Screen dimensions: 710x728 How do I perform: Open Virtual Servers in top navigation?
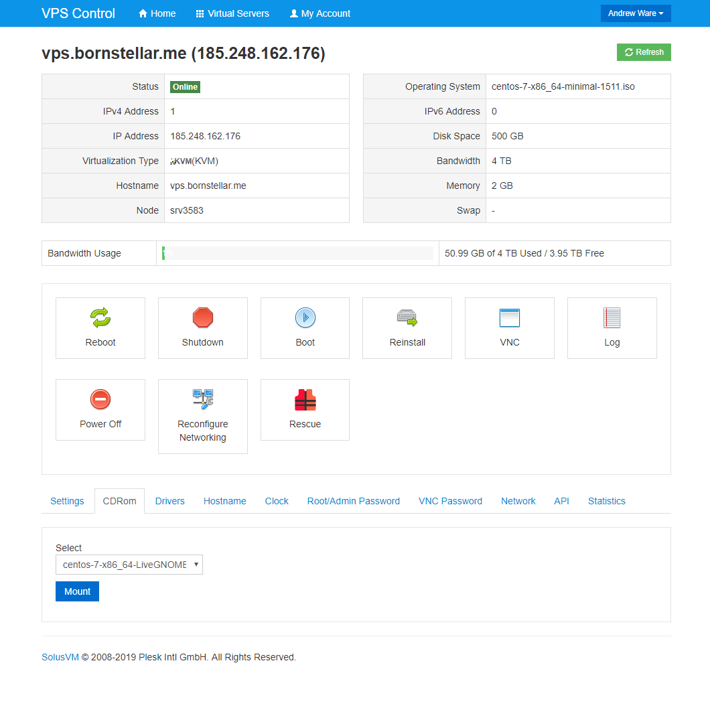232,13
